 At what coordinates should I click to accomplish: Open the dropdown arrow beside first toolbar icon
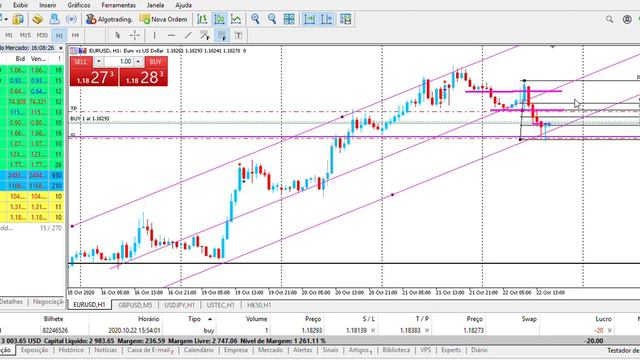tap(6, 19)
